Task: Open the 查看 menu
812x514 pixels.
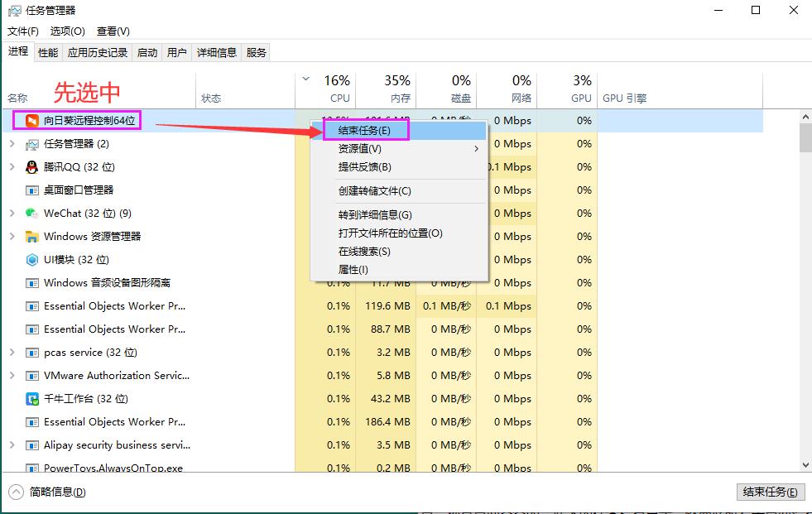Action: (x=113, y=31)
